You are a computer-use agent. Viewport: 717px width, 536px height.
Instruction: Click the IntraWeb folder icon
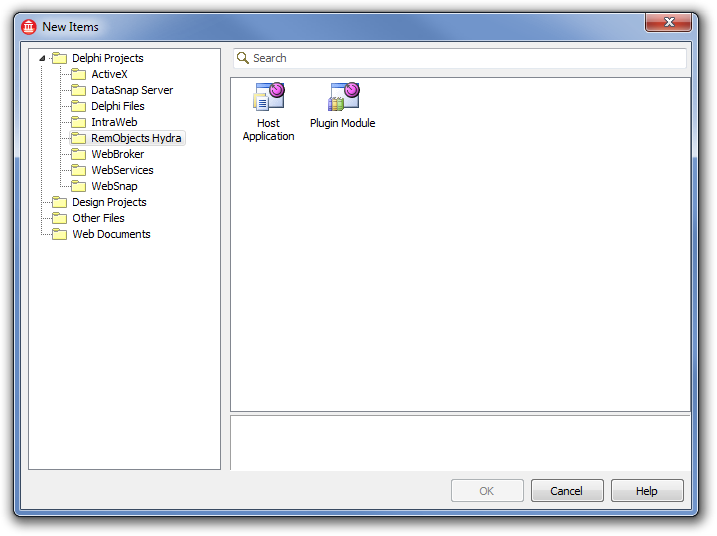(x=79, y=122)
